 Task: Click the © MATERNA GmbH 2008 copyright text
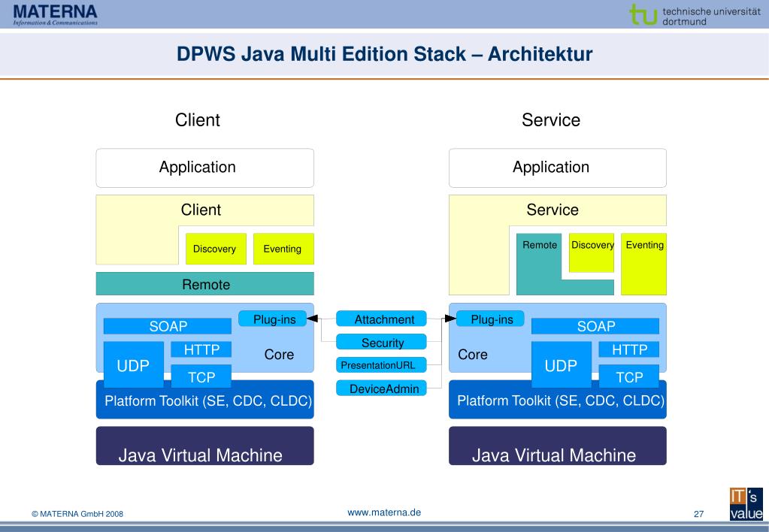[x=77, y=514]
